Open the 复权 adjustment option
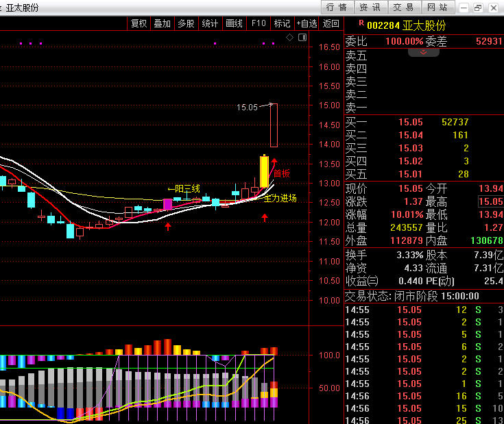This screenshot has height=424, width=504. coord(139,23)
